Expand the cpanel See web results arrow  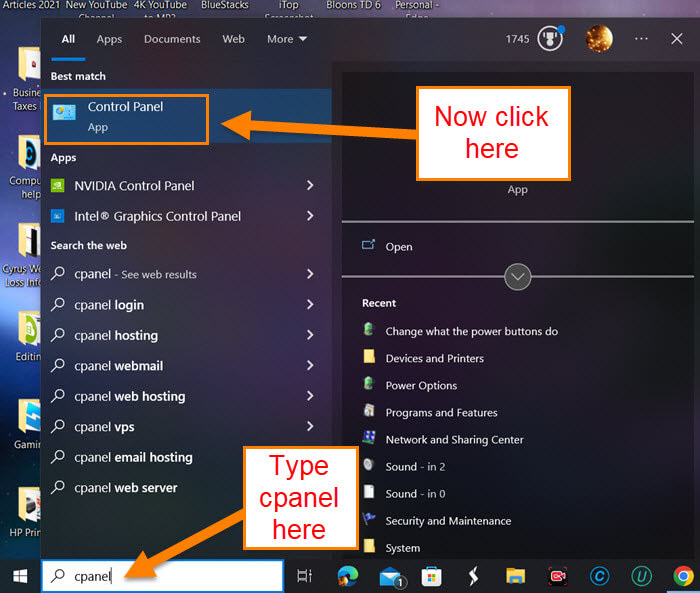[x=310, y=274]
